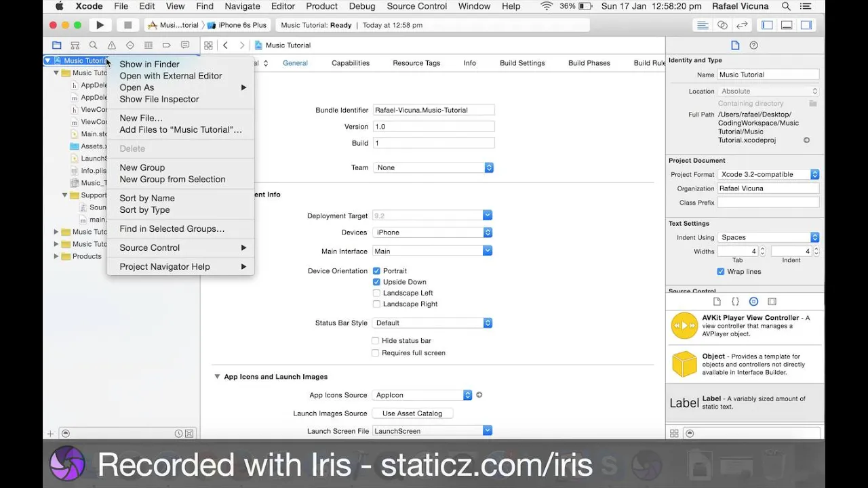Select the iPhone 6s Plus destination
Viewport: 868px width, 488px height.
[237, 25]
